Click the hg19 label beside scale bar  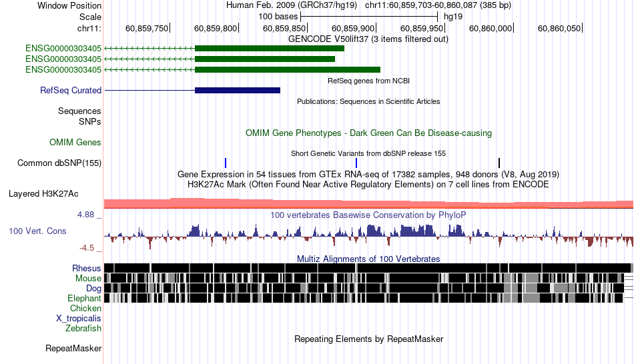pos(453,17)
